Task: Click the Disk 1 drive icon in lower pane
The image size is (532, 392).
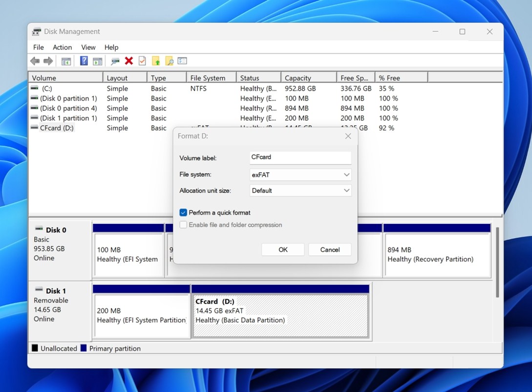Action: pos(39,289)
